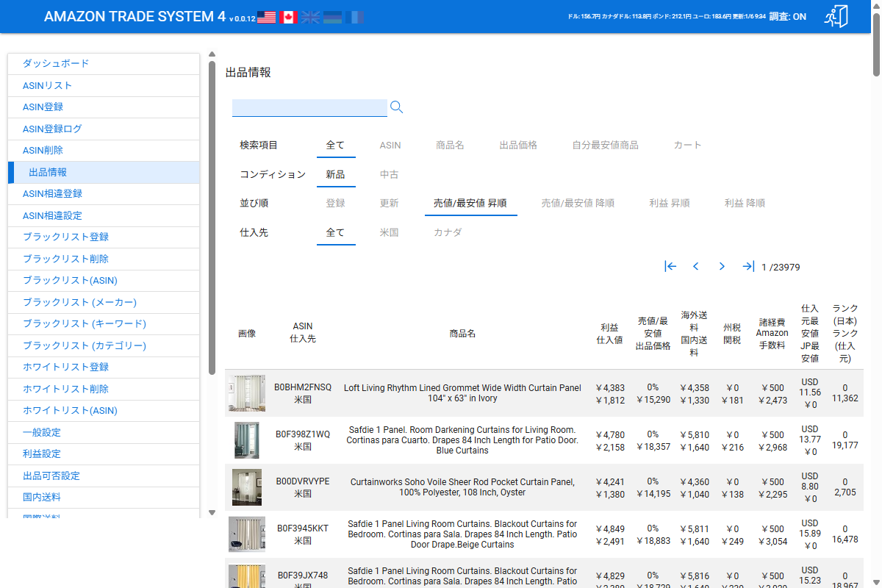882x588 pixels.
Task: Click the logout exit-door icon
Action: coord(836,16)
